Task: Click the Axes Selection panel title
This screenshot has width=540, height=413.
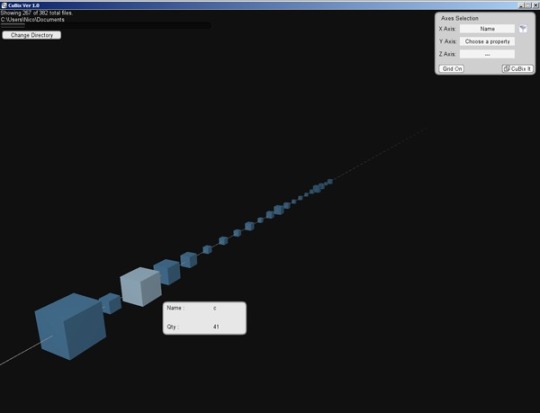Action: [x=460, y=18]
